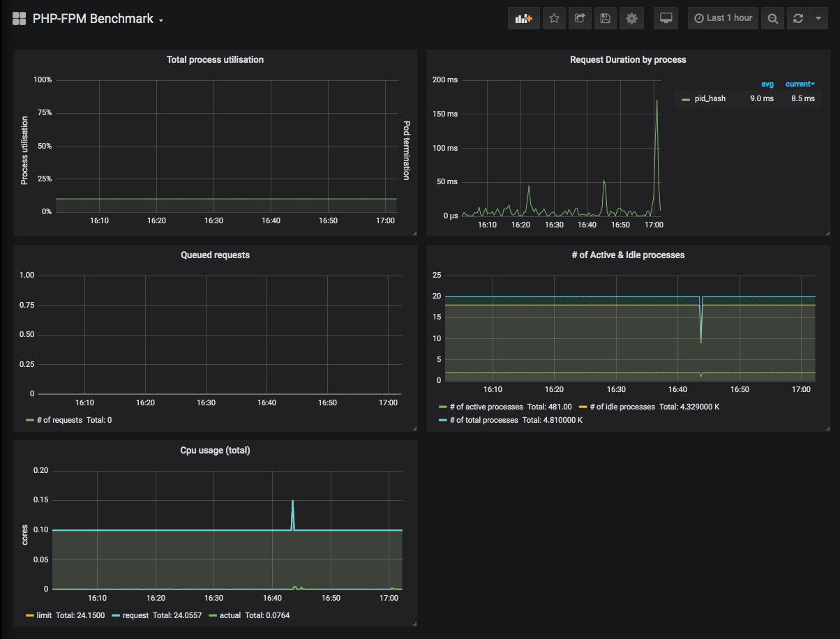Toggle pid_hash series in legend
Screen dimensions: 840x639
(x=710, y=99)
